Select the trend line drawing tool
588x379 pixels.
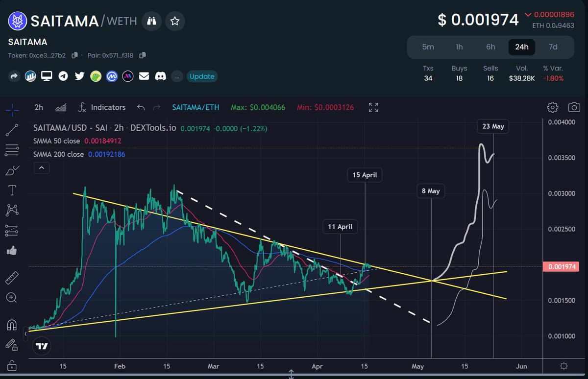pyautogui.click(x=12, y=130)
